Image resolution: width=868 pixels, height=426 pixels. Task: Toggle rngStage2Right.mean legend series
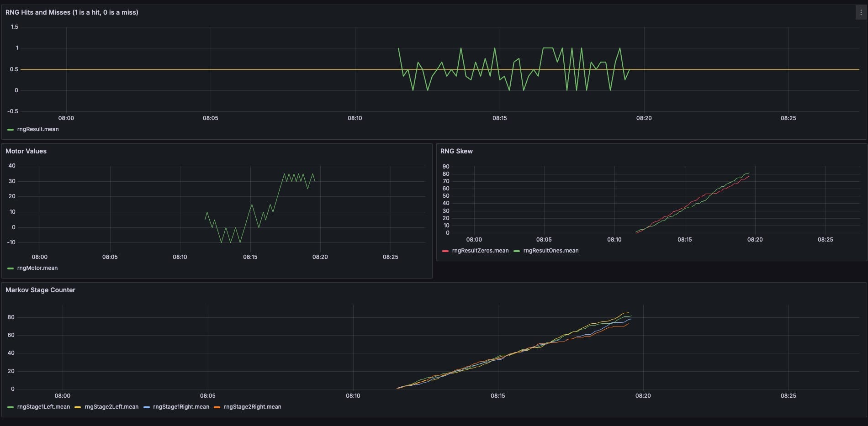253,407
